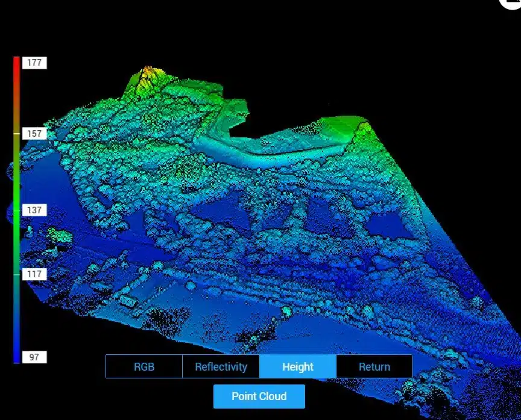Click the 97 minimum height label
This screenshot has height=420, width=521.
pos(34,357)
